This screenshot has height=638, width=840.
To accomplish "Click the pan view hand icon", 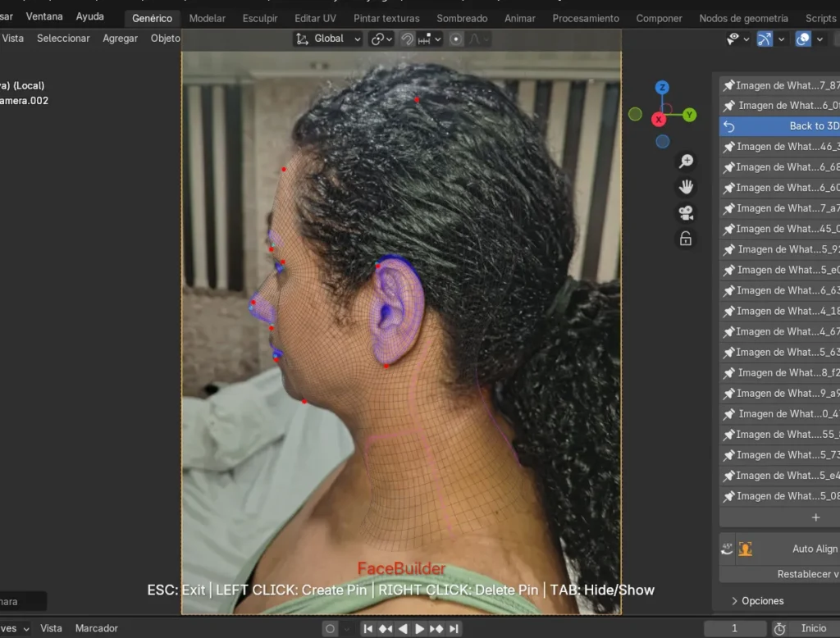I will point(687,187).
